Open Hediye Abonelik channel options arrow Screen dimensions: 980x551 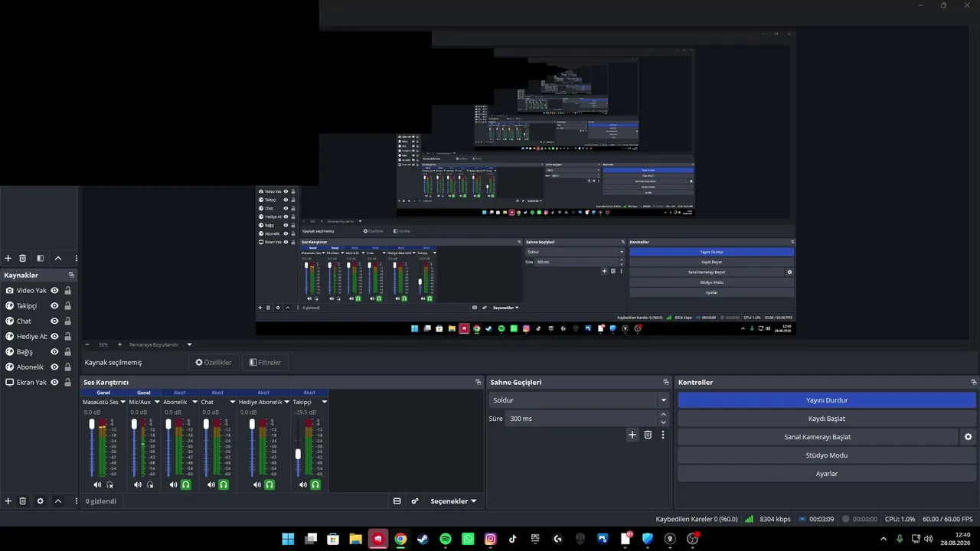286,402
